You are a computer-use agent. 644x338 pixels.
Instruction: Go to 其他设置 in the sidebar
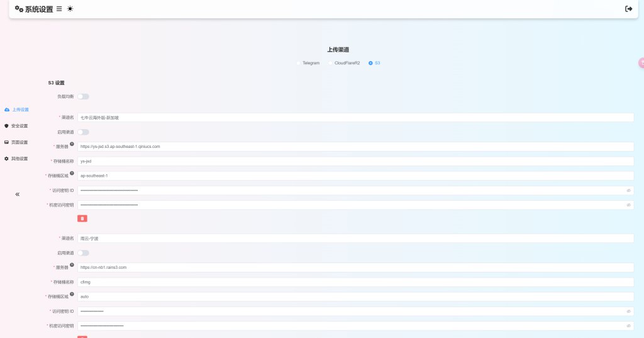coord(16,159)
